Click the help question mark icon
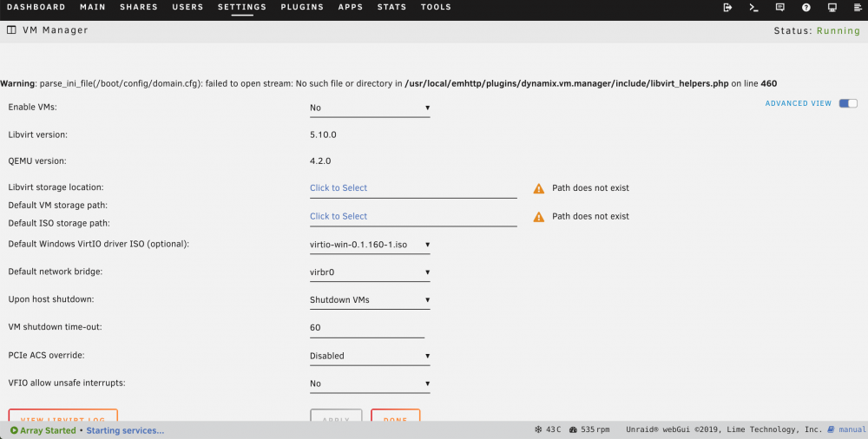This screenshot has height=439, width=868. click(x=806, y=7)
